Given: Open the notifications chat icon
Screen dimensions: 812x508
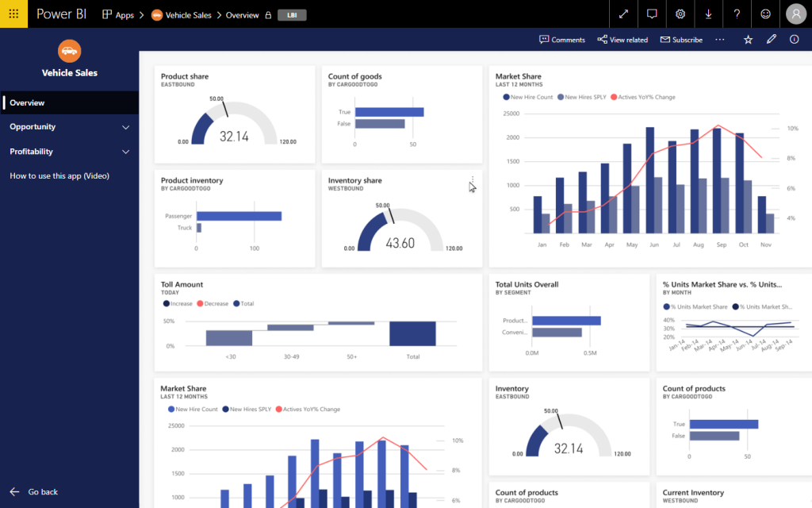Looking at the screenshot, I should [x=652, y=14].
